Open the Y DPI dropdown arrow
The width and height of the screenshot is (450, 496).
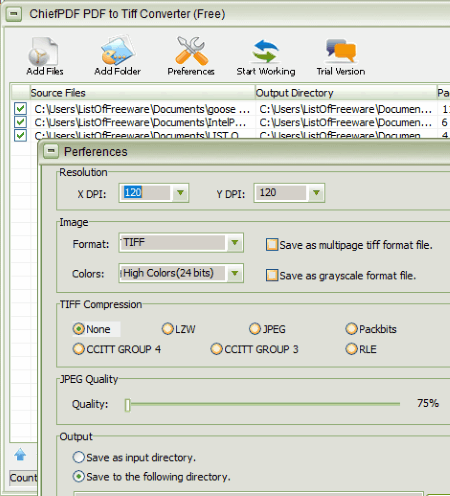[x=316, y=193]
